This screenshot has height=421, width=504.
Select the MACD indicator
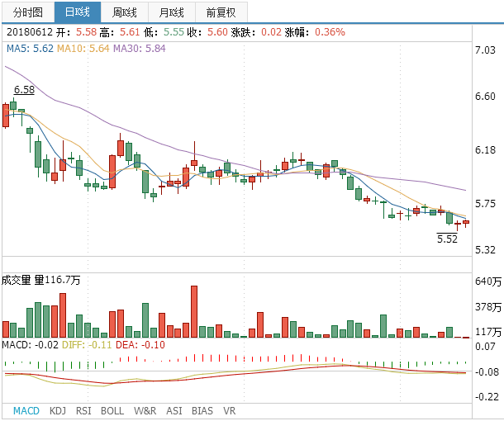coord(26,411)
